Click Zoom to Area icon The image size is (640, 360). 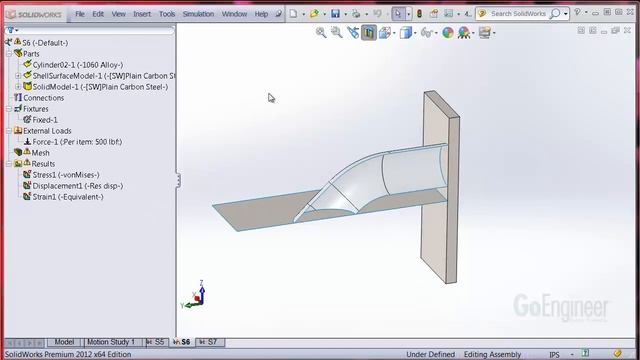(337, 33)
